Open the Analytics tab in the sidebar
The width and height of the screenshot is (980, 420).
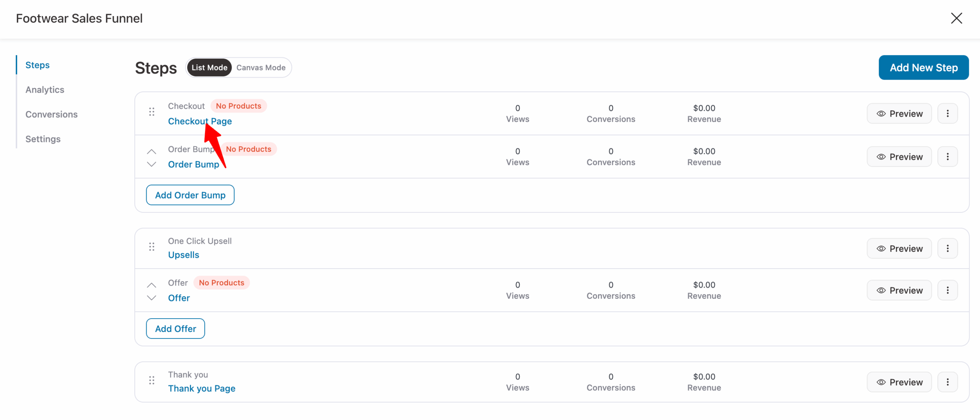[x=45, y=90]
